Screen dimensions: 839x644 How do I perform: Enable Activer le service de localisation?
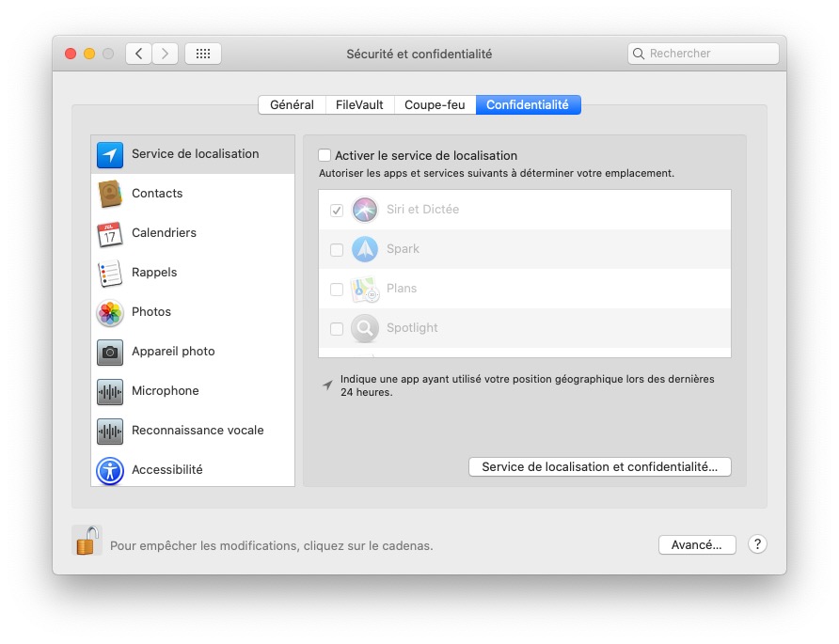tap(325, 155)
